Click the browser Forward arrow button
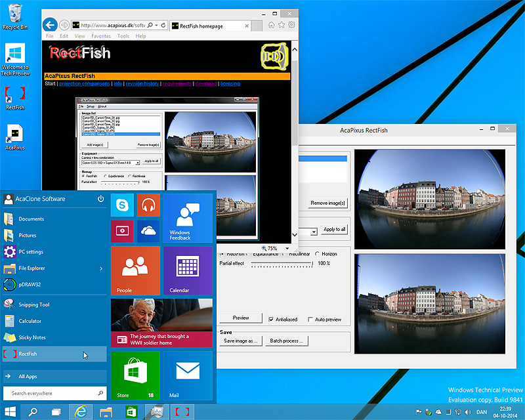 coord(64,25)
